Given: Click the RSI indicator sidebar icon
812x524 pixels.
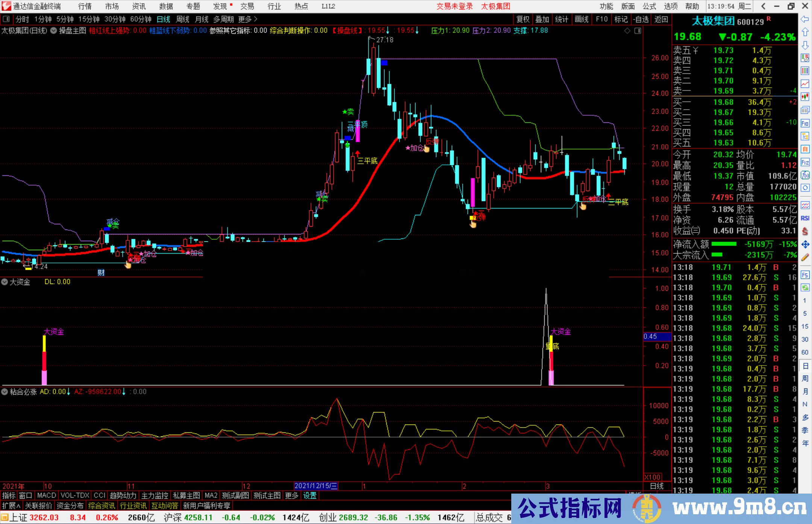Looking at the screenshot, I should coord(805,218).
